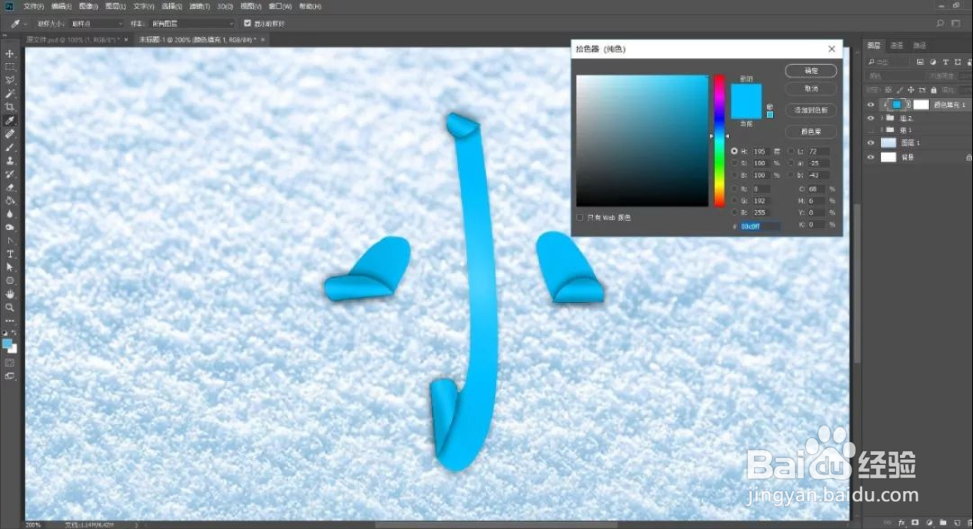973x529 pixels.
Task: Select the Zoom tool
Action: click(x=10, y=307)
